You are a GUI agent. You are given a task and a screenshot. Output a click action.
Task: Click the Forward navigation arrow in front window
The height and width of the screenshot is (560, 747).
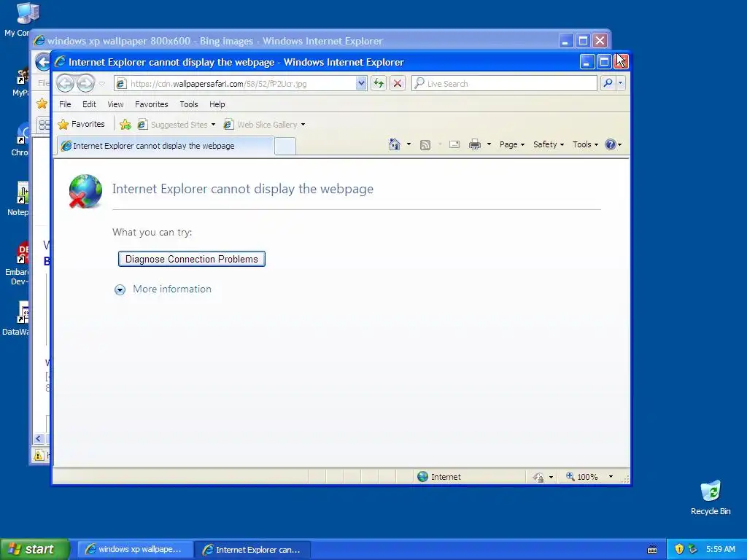click(86, 84)
